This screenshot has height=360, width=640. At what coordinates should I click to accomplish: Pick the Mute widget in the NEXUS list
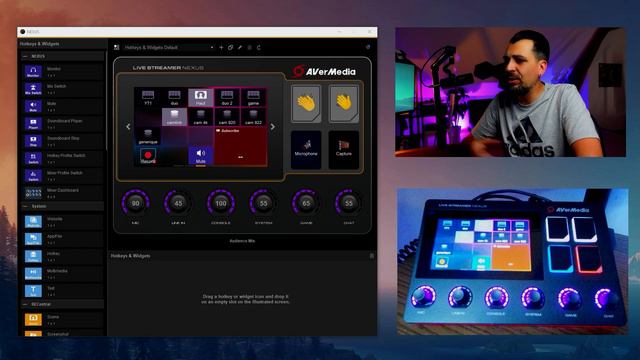(63, 106)
